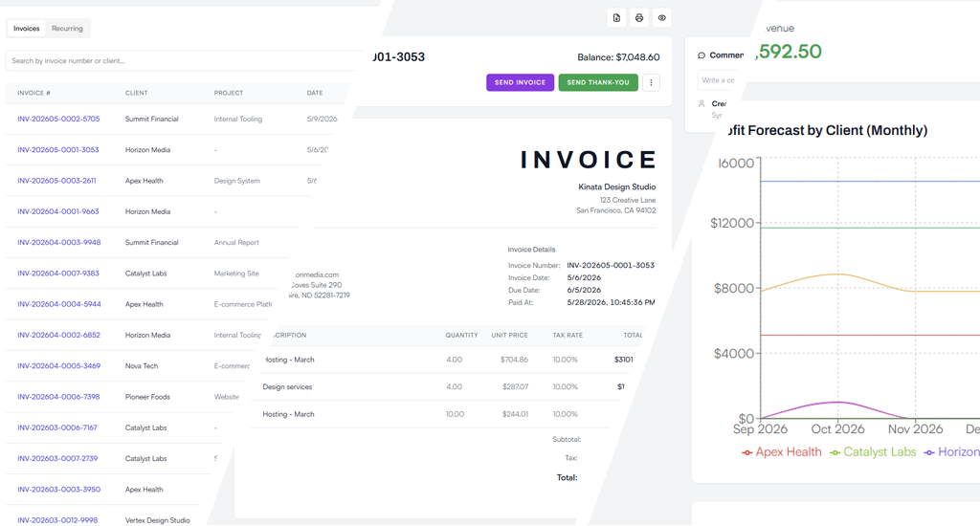The image size is (980, 526).
Task: Click the Send Thank-You button
Action: [598, 82]
